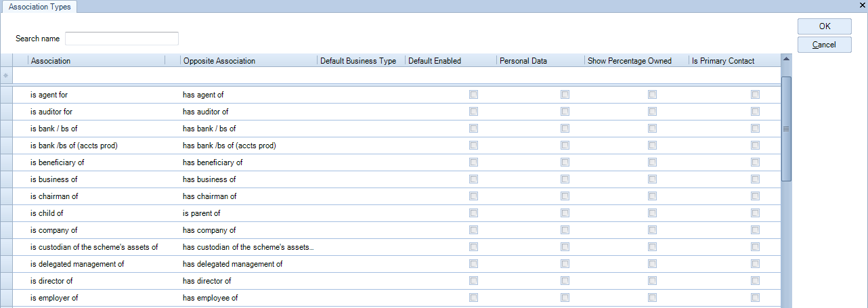
Task: Select the 'is agent for' cell
Action: pyautogui.click(x=96, y=95)
